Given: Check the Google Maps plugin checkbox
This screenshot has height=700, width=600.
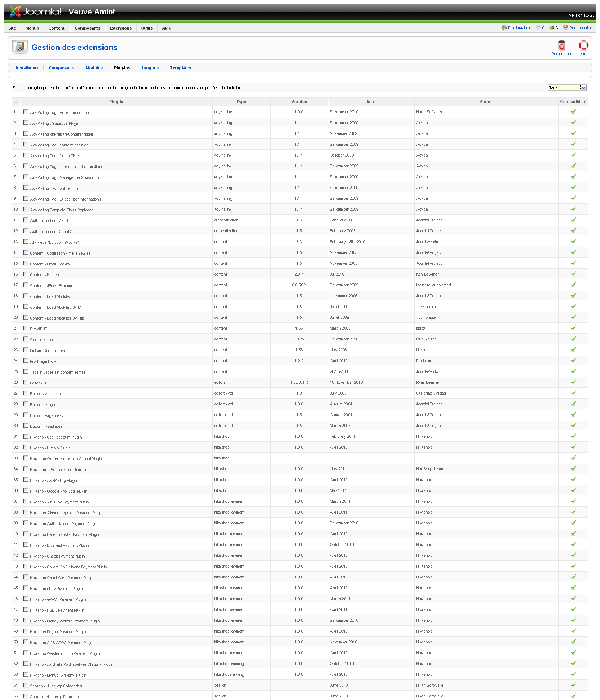Looking at the screenshot, I should pyautogui.click(x=26, y=339).
